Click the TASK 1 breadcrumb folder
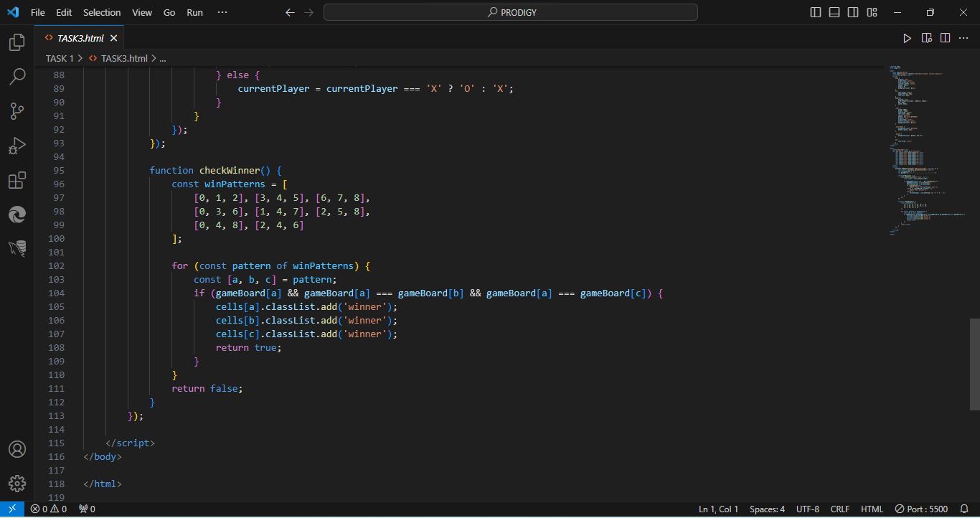This screenshot has height=518, width=980. [x=60, y=59]
